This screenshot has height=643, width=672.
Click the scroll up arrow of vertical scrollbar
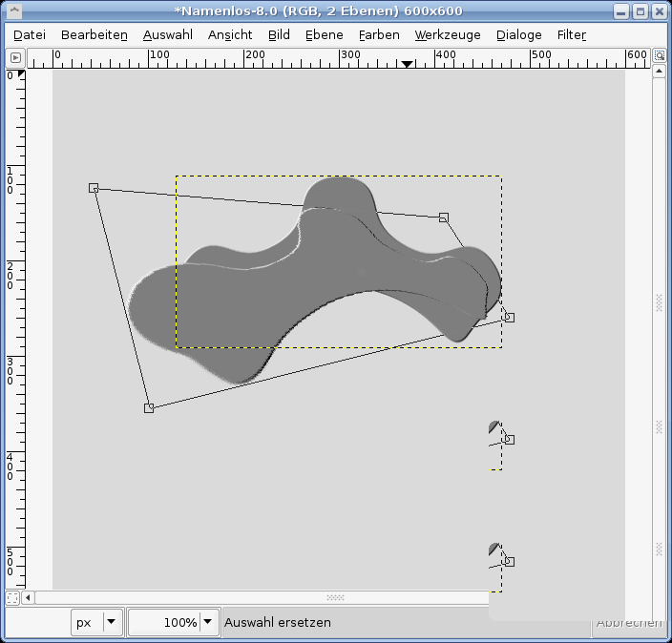click(x=660, y=72)
